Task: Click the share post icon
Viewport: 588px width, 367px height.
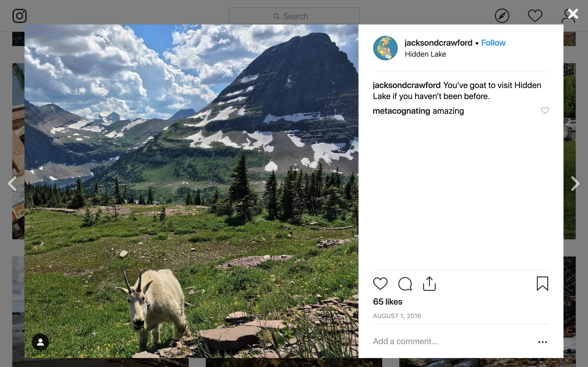Action: click(x=429, y=283)
